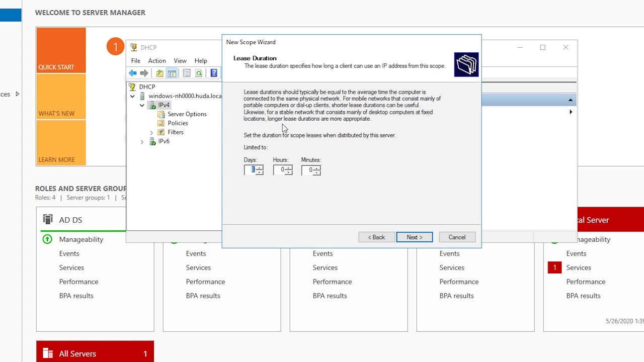The width and height of the screenshot is (644, 362).
Task: Expand the IPv6 tree node
Action: coord(142,141)
